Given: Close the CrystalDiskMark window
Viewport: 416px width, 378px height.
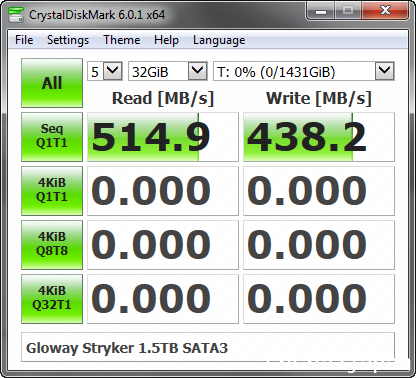Looking at the screenshot, I should 385,11.
